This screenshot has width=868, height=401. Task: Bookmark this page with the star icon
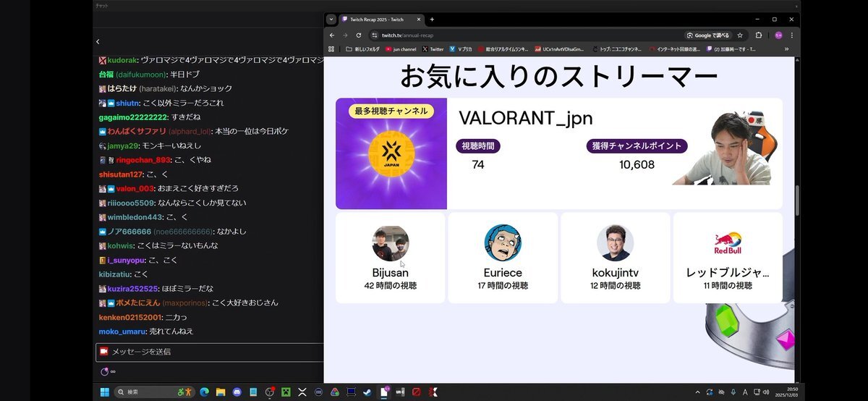(x=740, y=35)
